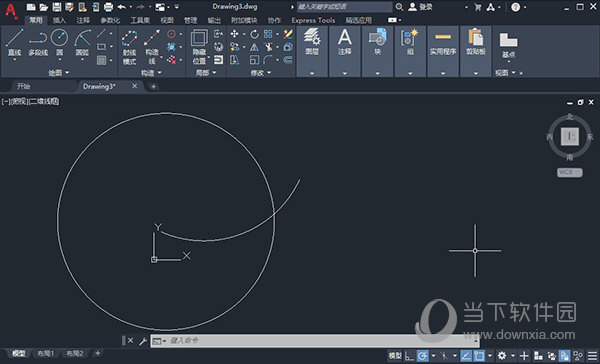The height and width of the screenshot is (364, 600).
Task: Click the keyword search box in title bar
Action: click(344, 7)
